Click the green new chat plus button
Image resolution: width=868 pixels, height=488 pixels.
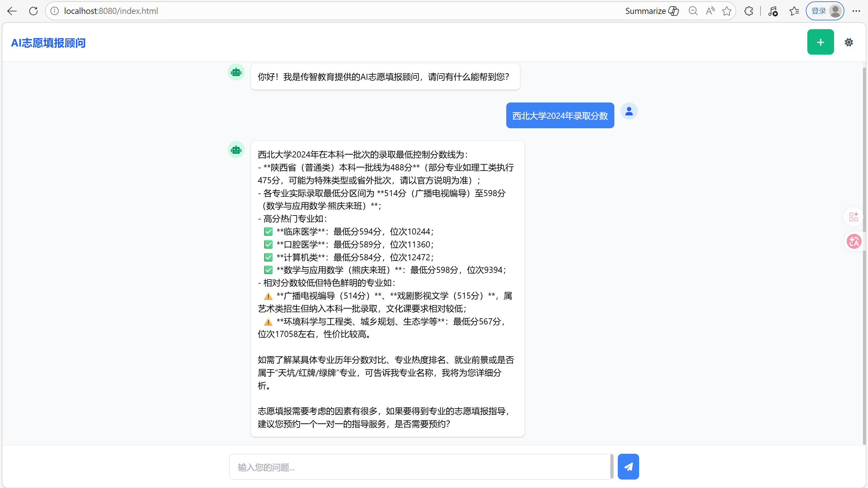point(820,42)
